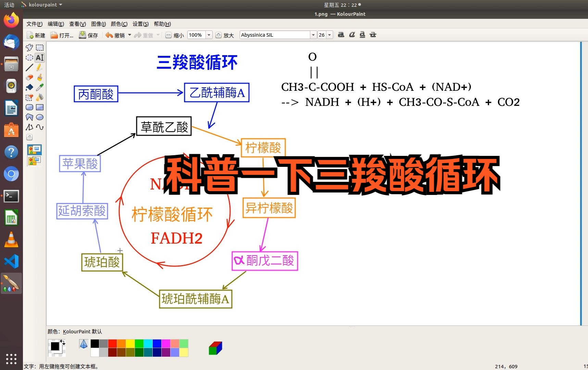Screen dimensions: 588x370
Task: Open the 帮助 (Help) menu
Action: point(162,24)
